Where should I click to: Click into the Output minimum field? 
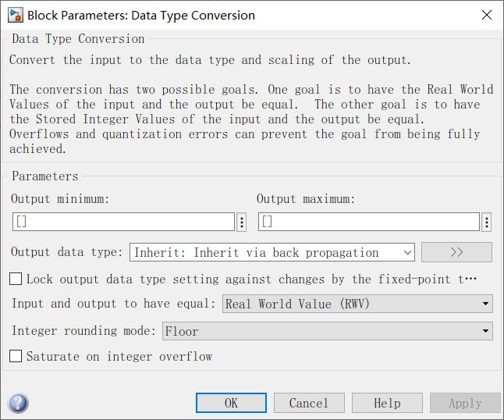click(x=123, y=222)
